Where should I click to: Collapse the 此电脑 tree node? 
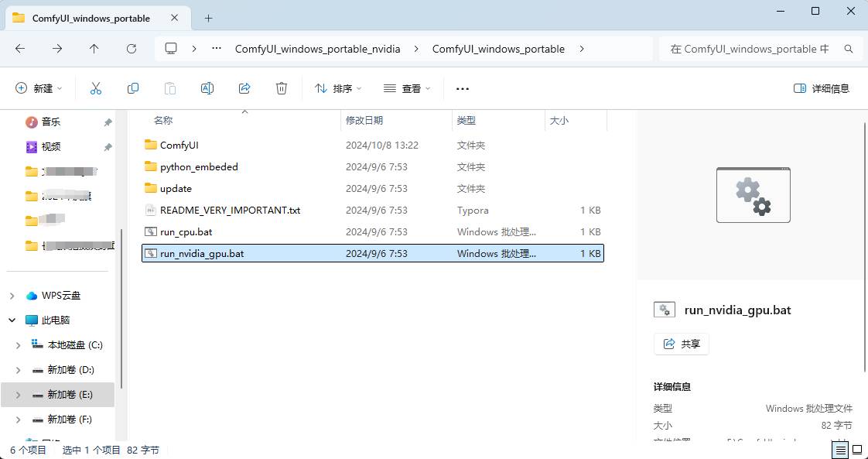click(x=12, y=320)
